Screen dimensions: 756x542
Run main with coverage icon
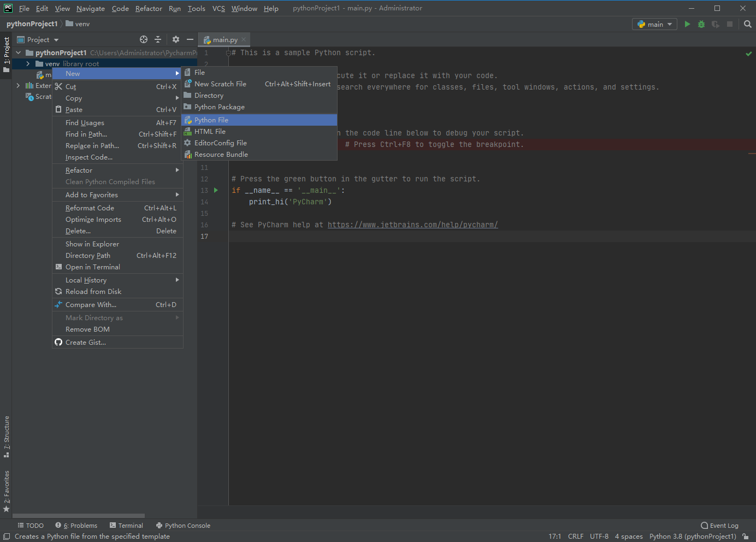point(715,24)
